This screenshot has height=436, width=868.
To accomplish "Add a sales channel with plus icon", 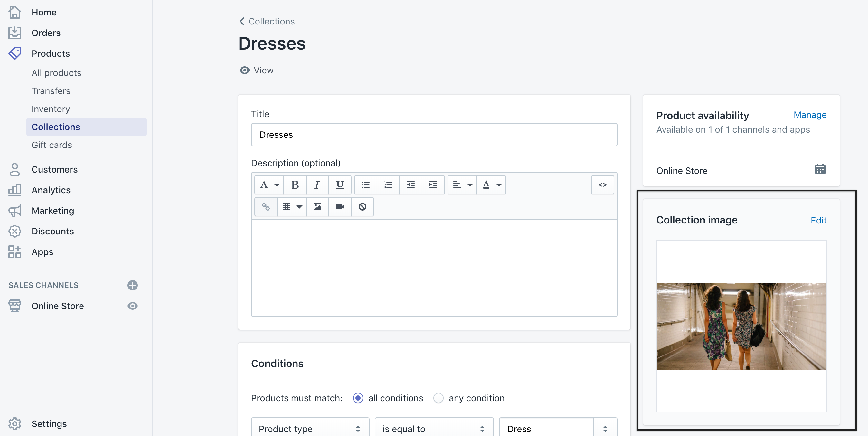I will tap(132, 285).
